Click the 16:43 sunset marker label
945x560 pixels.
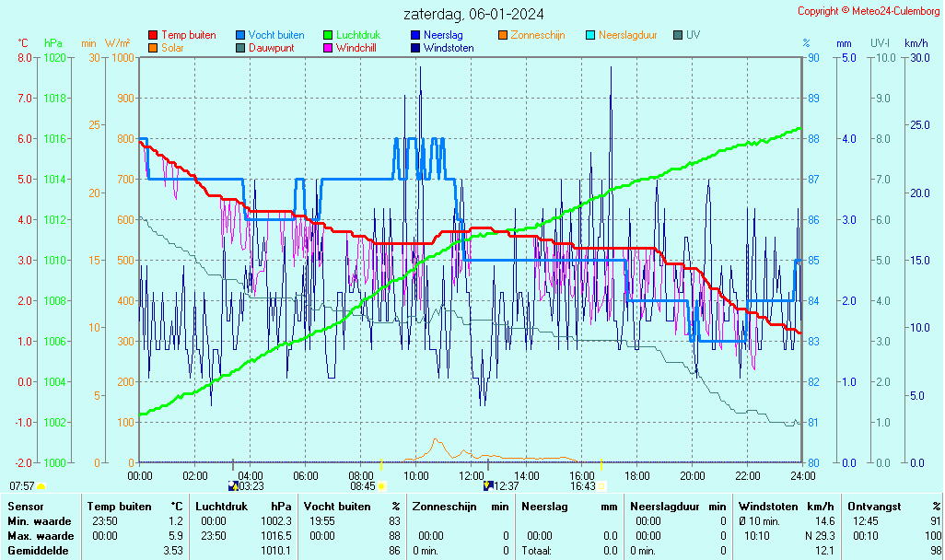pyautogui.click(x=582, y=485)
